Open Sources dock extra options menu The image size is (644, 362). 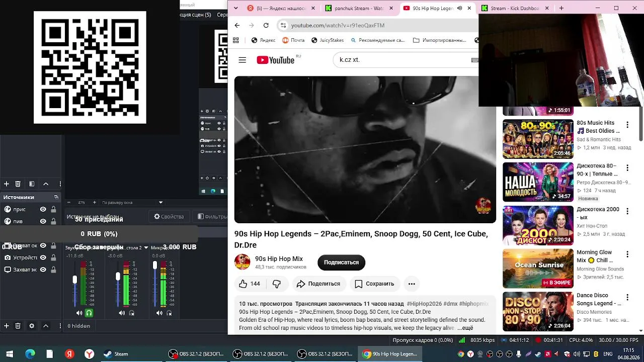(x=60, y=326)
